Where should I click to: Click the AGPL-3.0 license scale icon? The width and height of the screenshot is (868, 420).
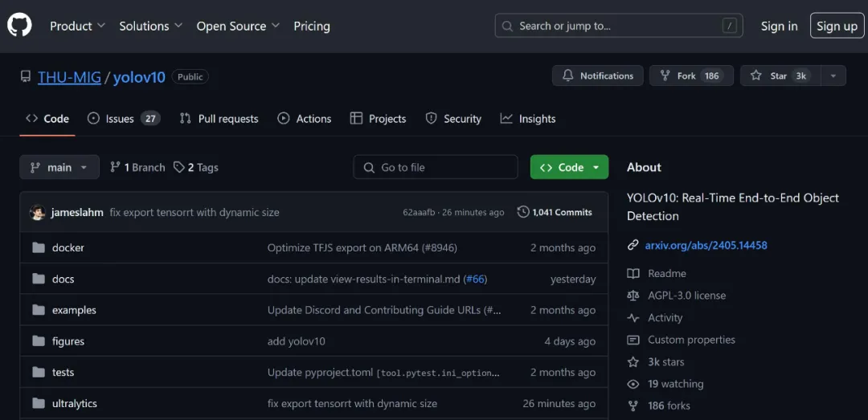point(633,296)
